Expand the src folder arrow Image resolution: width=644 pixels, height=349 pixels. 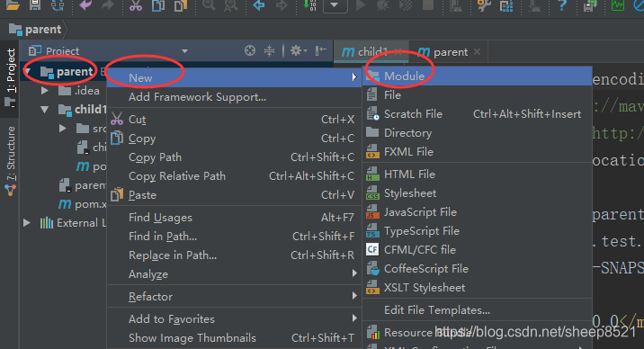[x=63, y=129]
